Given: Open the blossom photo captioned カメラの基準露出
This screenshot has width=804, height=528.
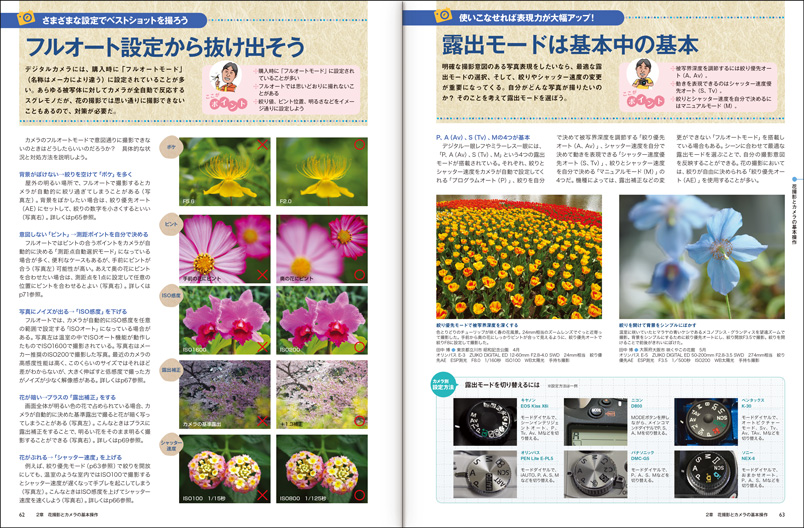Looking at the screenshot, I should (x=225, y=394).
